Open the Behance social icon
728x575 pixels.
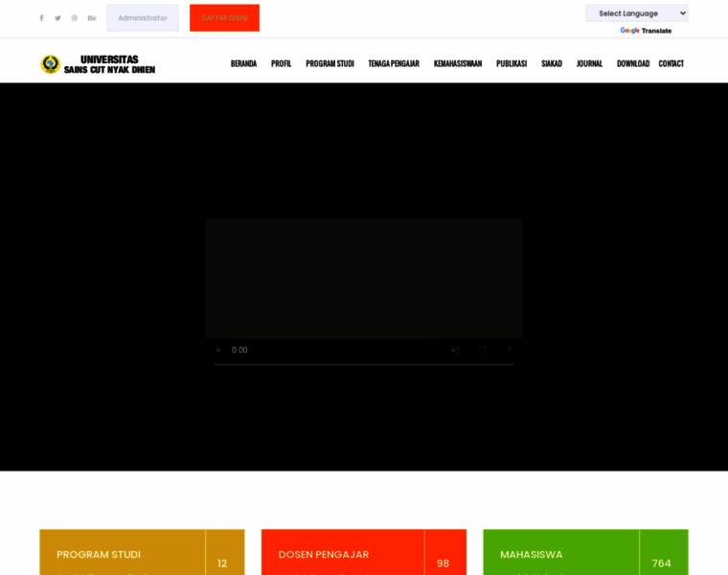92,18
